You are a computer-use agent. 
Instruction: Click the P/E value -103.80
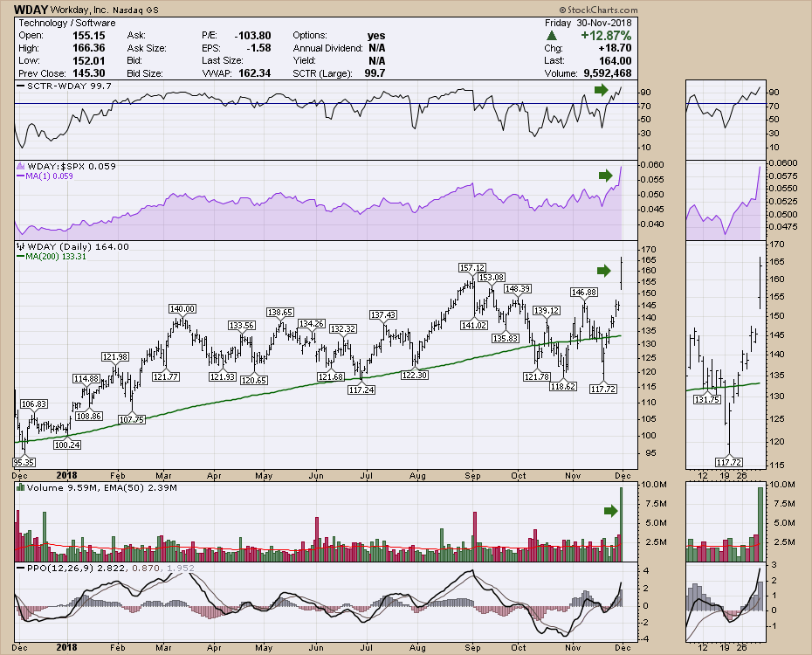pos(252,36)
